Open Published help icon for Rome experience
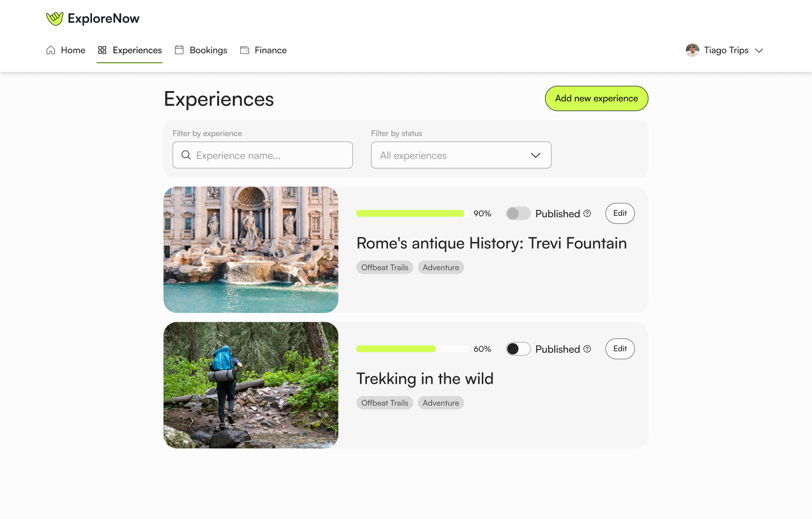The height and width of the screenshot is (519, 812). click(x=587, y=213)
